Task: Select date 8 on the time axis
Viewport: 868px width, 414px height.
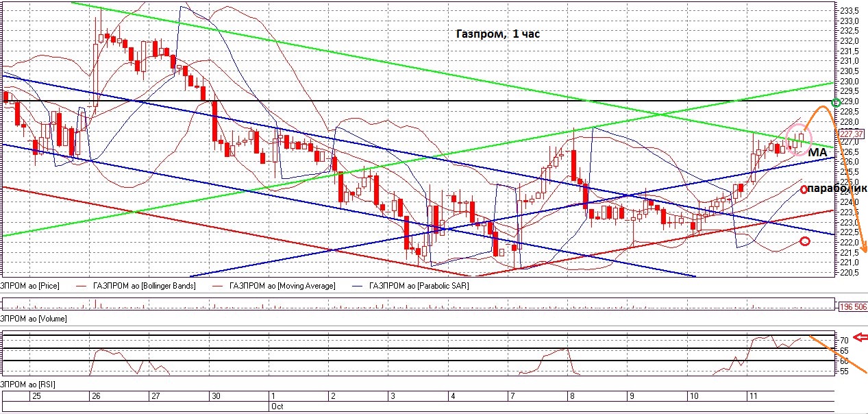Action: [571, 396]
